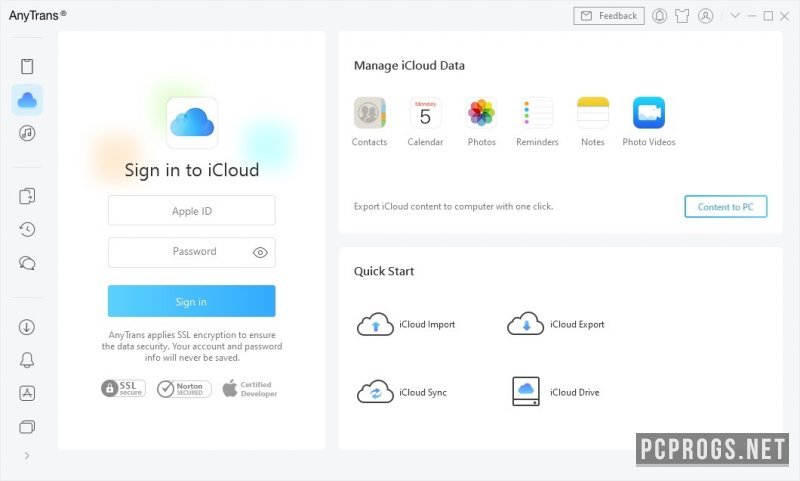Screen dimensions: 800x481
Task: Click the SSL secure badge
Action: pos(123,389)
